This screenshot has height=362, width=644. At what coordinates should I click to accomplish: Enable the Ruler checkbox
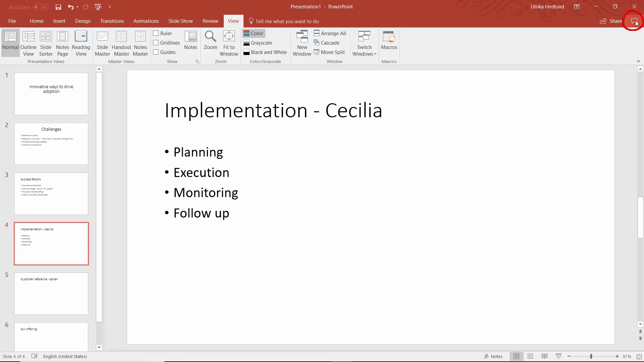click(x=156, y=33)
